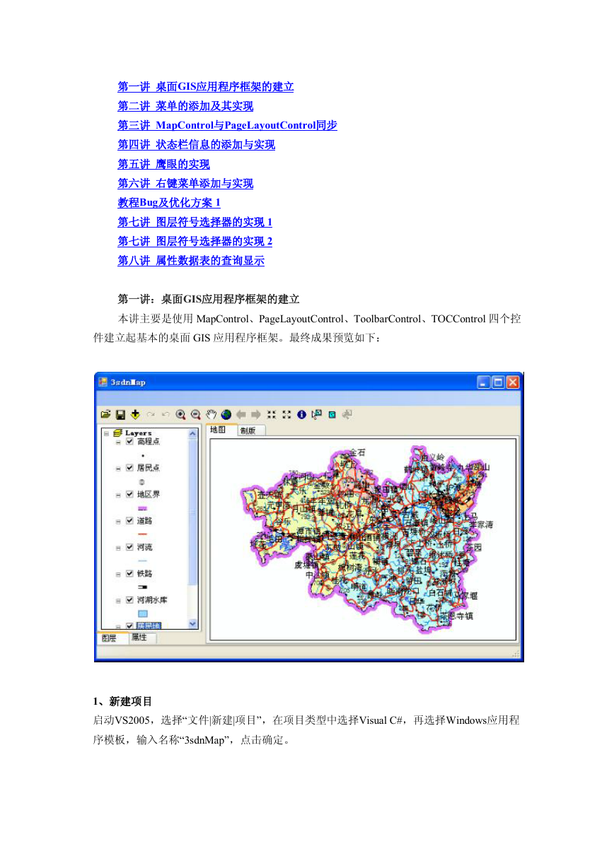Collapse the 河湖水库 layer node
The image size is (614, 868).
[118, 601]
